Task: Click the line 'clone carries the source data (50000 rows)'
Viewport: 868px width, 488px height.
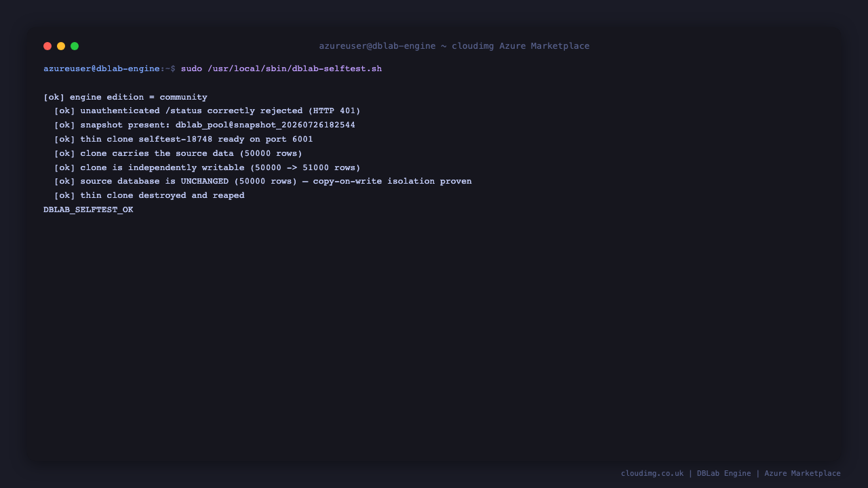Action: (178, 153)
